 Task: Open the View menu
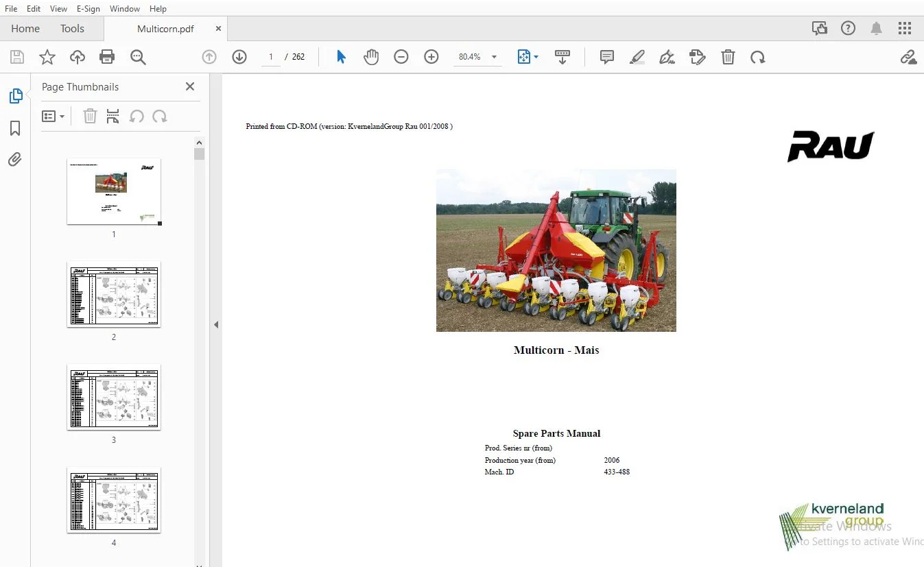(59, 9)
